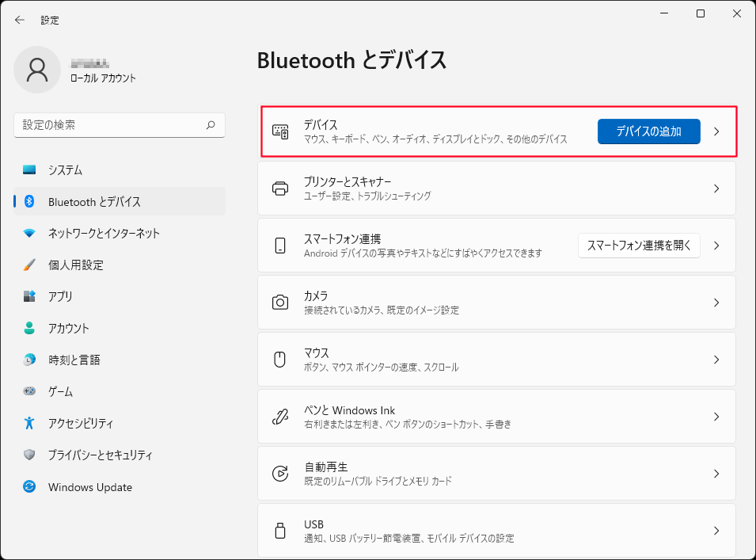The height and width of the screenshot is (560, 756).
Task: Click the ローカル アカウント label
Action: (x=103, y=78)
